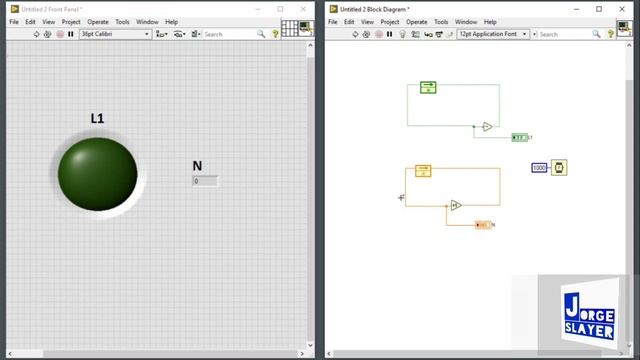
Task: Open small dropdown arrow beside Block Diagram search
Action: [x=534, y=34]
